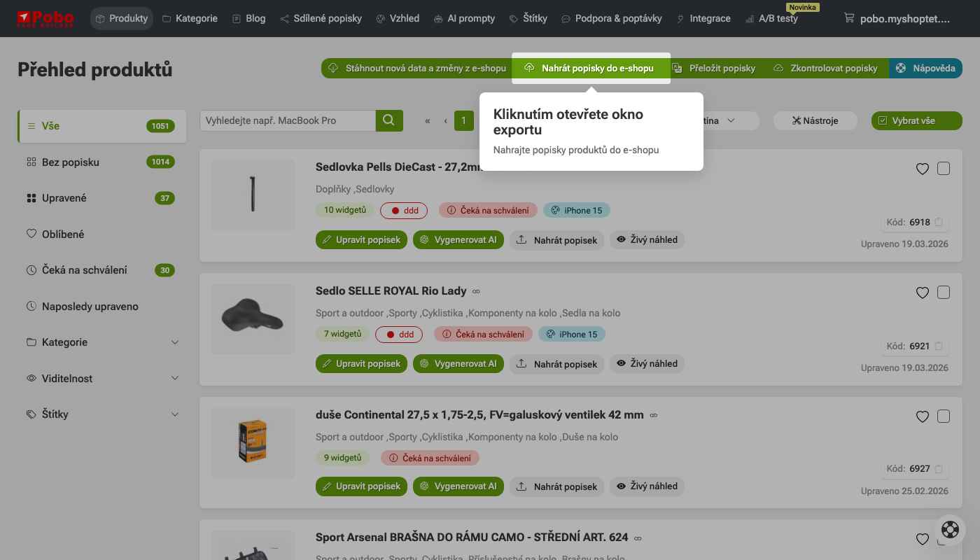The width and height of the screenshot is (980, 560).
Task: Check the selection checkbox for Sedlovka Pells DieCast
Action: (x=943, y=168)
